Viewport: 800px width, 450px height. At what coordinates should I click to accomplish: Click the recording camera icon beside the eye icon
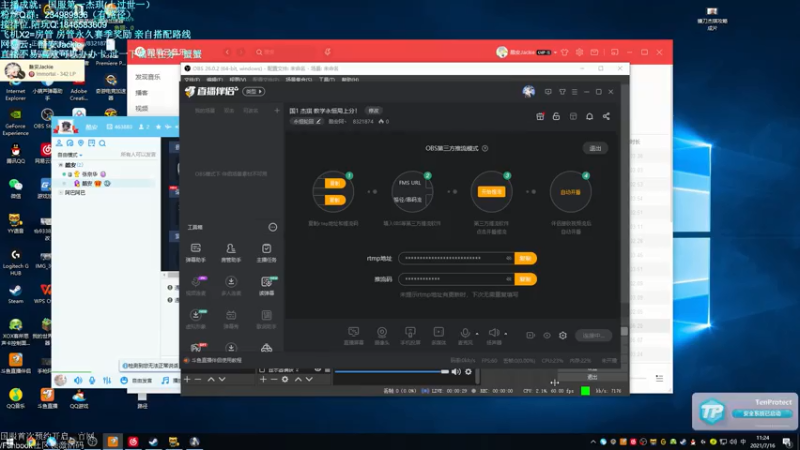[531, 335]
